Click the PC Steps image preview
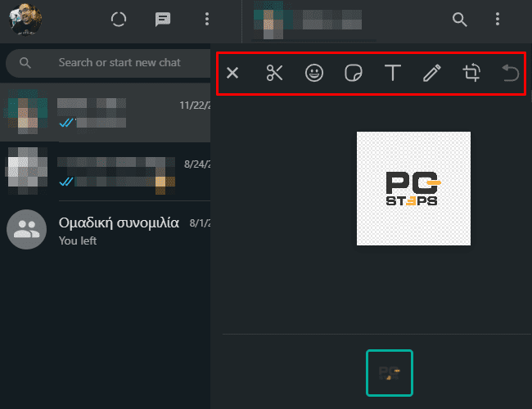 pyautogui.click(x=413, y=189)
